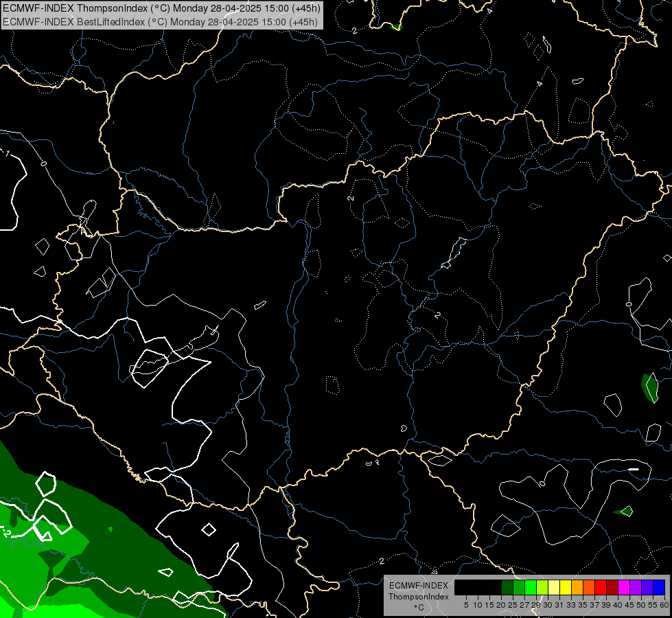Pick the orange 33–35 legend swatch
Screen dimensions: 672x618
click(x=577, y=587)
